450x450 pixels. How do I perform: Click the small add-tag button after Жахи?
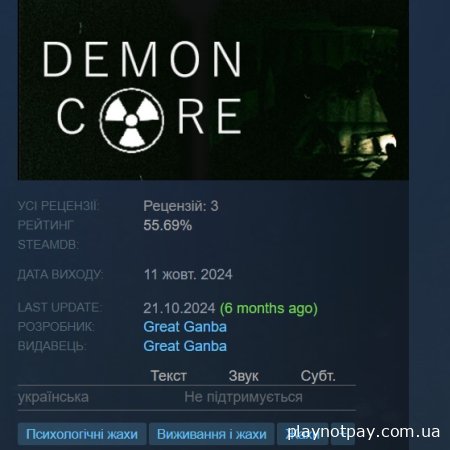click(343, 434)
